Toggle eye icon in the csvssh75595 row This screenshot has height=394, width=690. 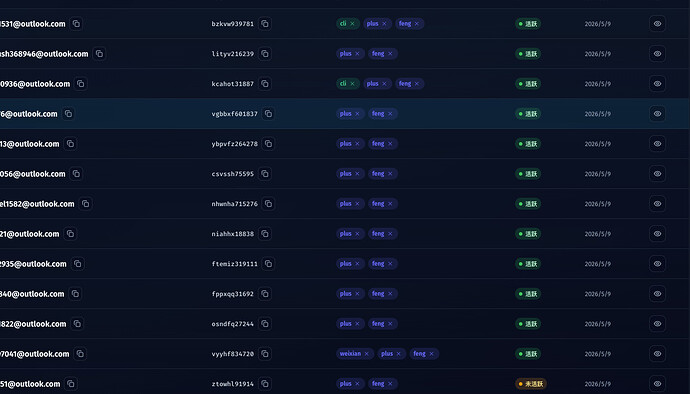[657, 173]
